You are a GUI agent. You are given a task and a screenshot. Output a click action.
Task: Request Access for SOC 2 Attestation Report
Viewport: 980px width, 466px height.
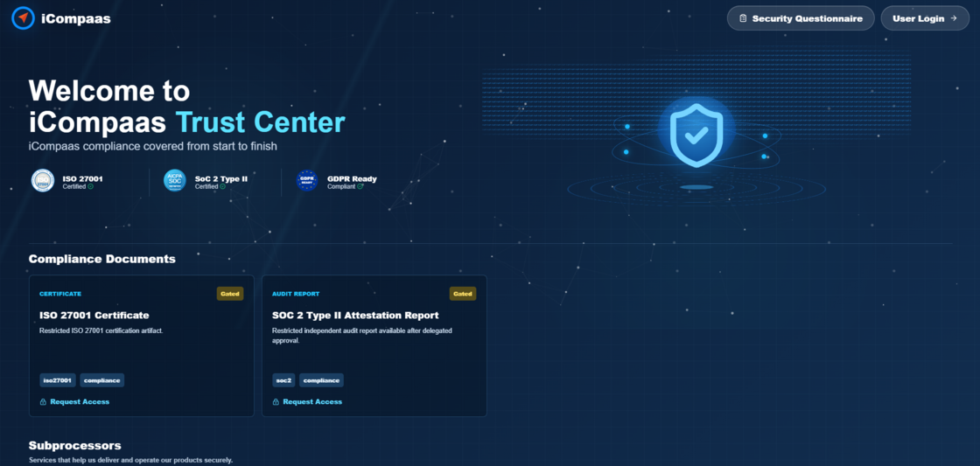pos(307,401)
